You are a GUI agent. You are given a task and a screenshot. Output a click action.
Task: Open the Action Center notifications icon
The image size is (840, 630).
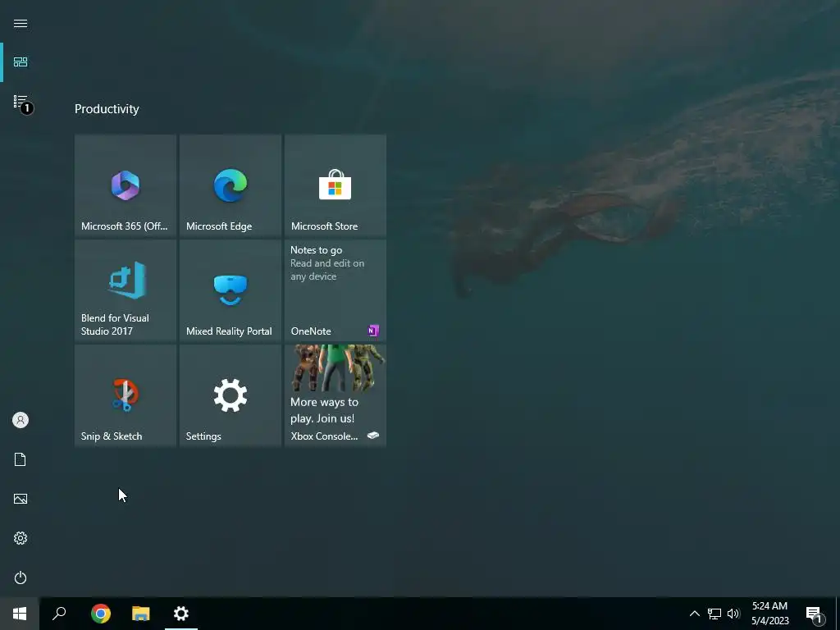[815, 614]
